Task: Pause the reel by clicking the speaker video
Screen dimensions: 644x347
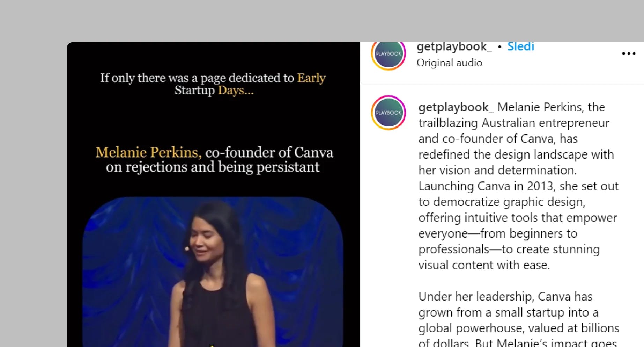Action: tap(213, 272)
